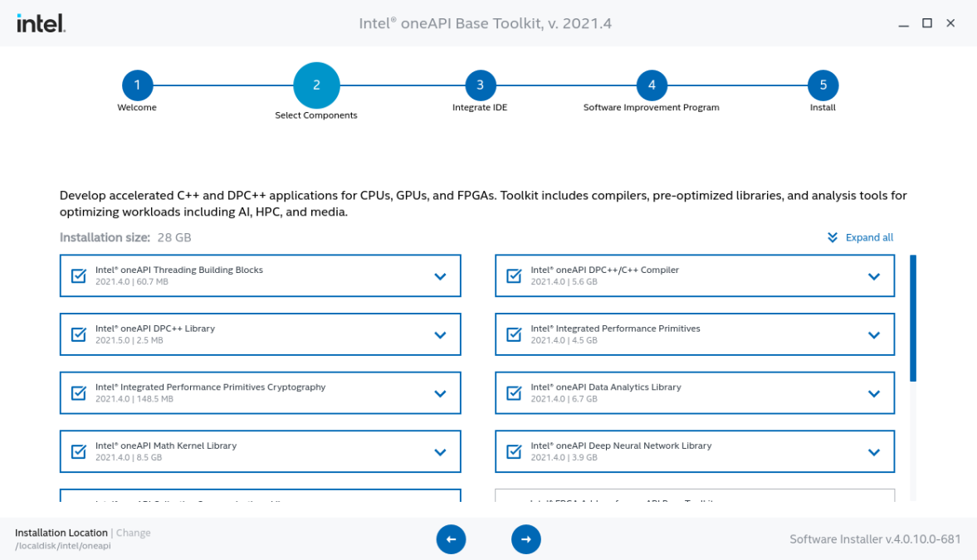The height and width of the screenshot is (560, 977).
Task: Click the Expand all link
Action: (869, 237)
